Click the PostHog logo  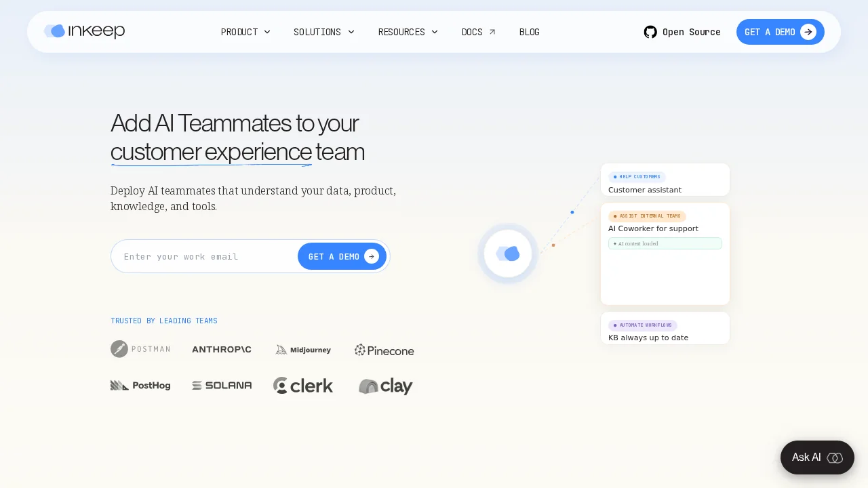(x=140, y=385)
